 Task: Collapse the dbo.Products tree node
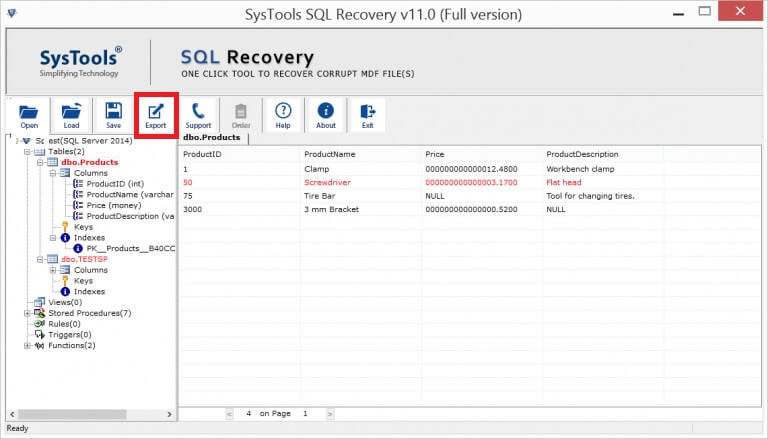tap(40, 162)
